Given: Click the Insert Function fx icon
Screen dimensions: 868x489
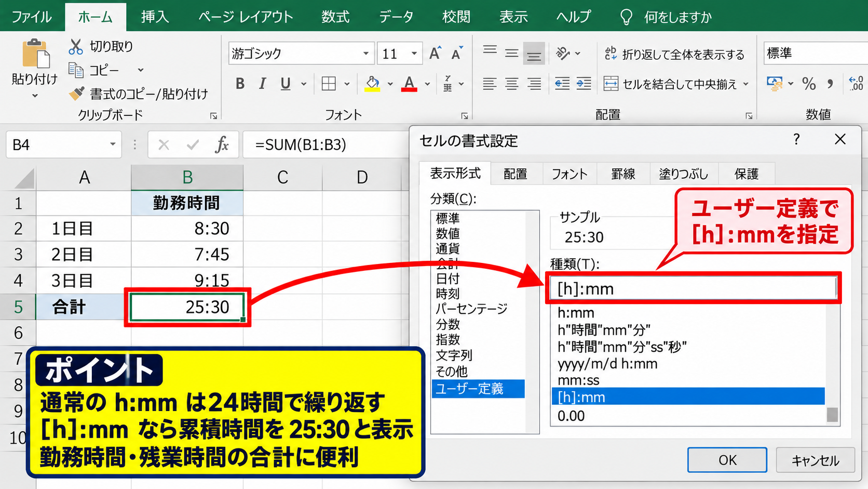Looking at the screenshot, I should [x=222, y=144].
